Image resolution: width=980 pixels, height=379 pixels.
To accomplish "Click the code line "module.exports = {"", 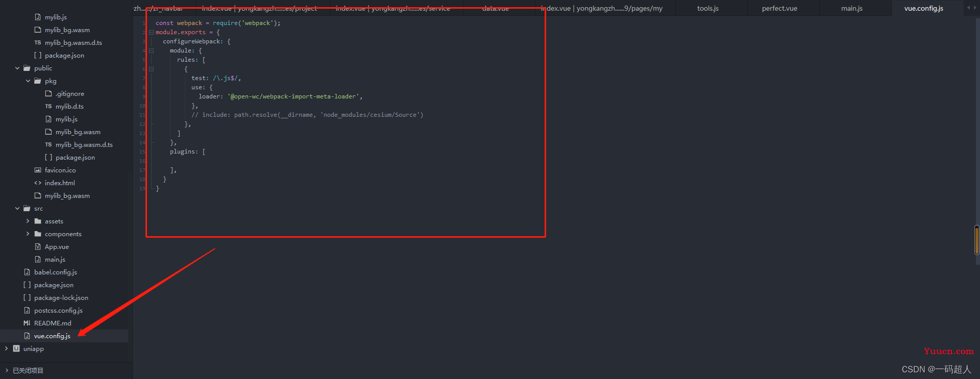I will click(x=188, y=33).
